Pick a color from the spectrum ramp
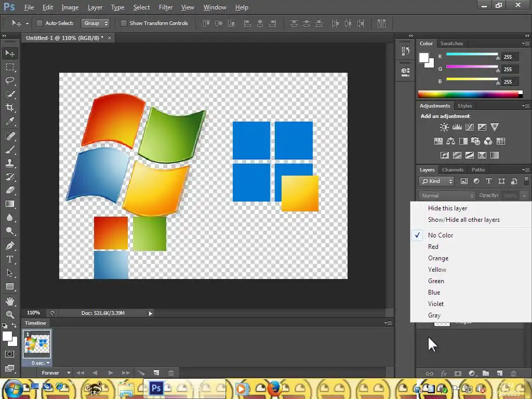The height and width of the screenshot is (399, 532). 470,95
